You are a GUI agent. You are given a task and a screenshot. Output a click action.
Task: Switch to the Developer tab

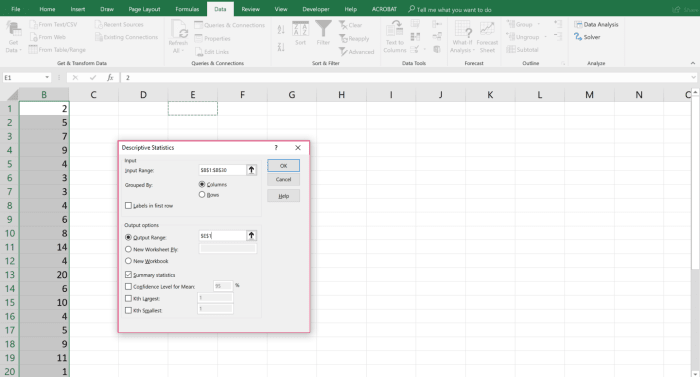click(x=316, y=9)
